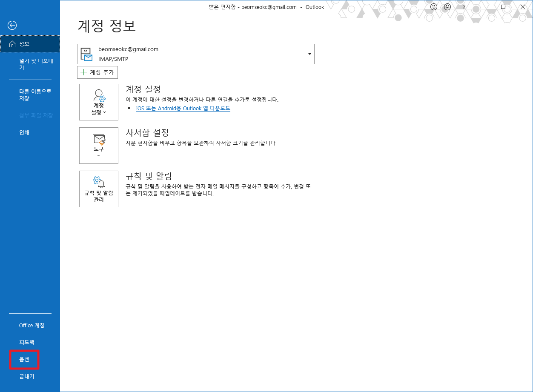Click the back arrow circle icon
Viewport: 533px width, 392px height.
click(12, 26)
